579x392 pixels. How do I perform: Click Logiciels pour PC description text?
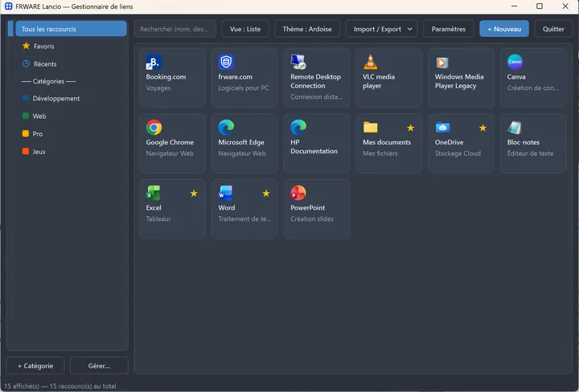click(244, 88)
